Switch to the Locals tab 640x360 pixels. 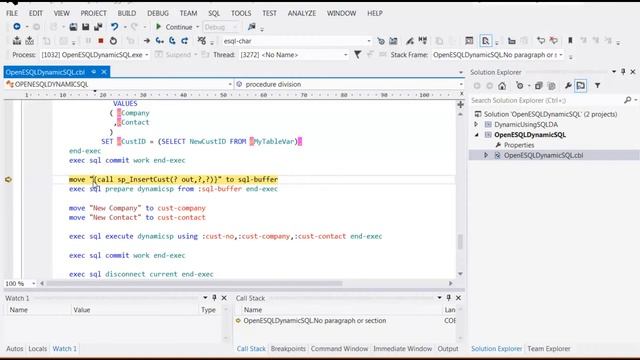[38, 349]
